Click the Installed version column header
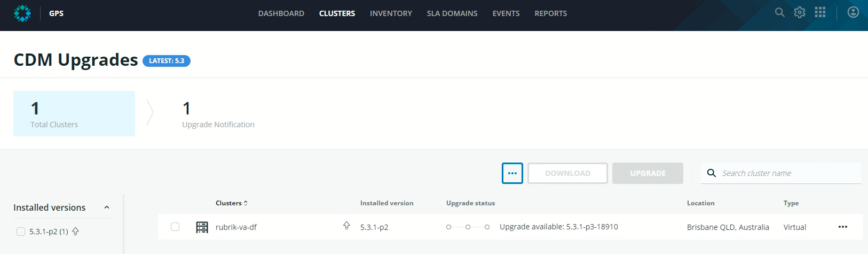 387,203
